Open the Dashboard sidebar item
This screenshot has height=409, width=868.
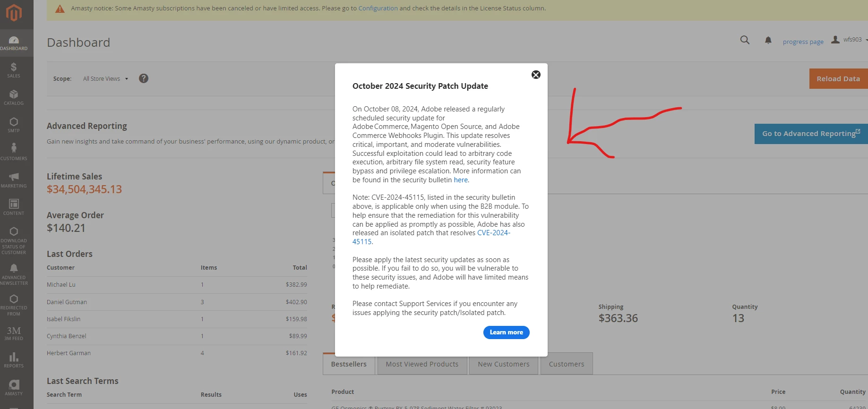tap(14, 43)
